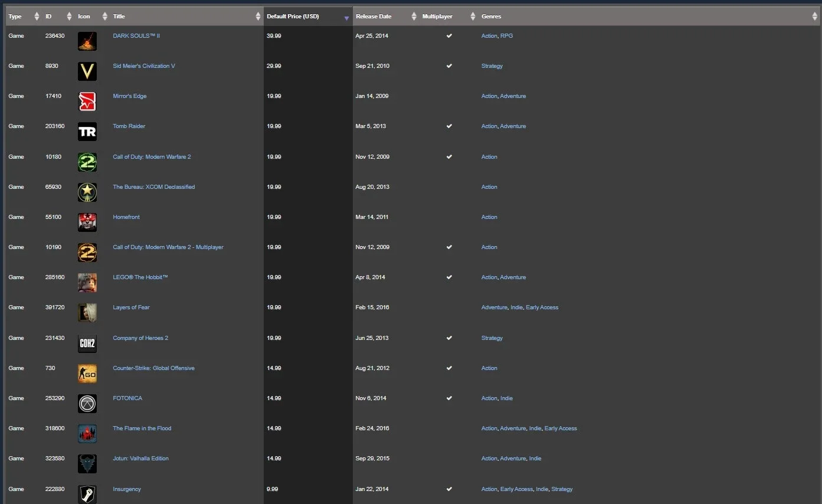822x504 pixels.
Task: Click the RPG genre link for DARK SOULS II
Action: 506,36
